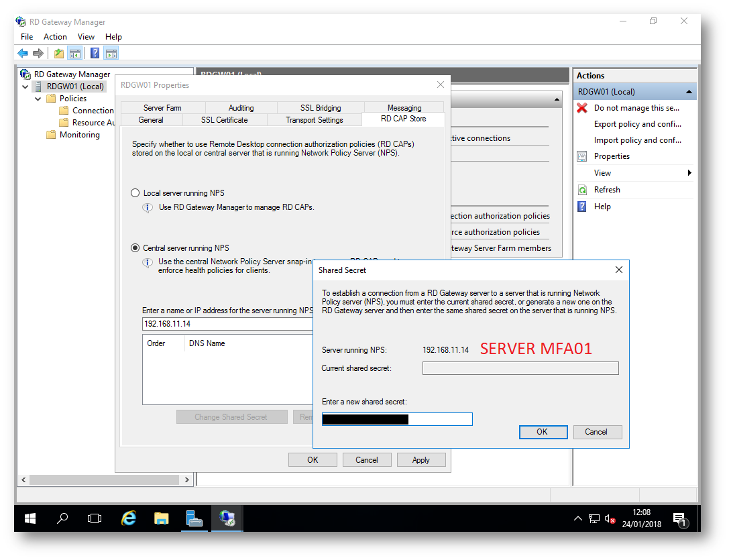Click the red X Do not manage icon
Screen dimensions: 729x560
[582, 108]
